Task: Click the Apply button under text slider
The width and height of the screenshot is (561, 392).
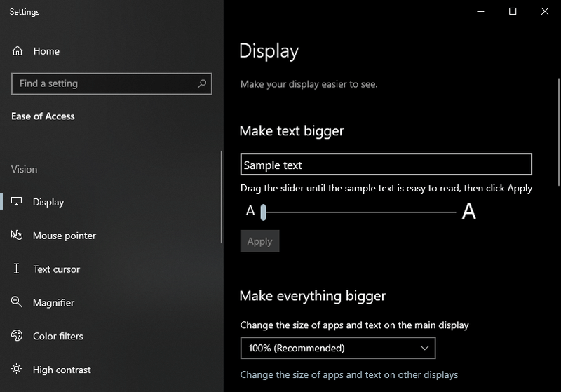Action: coord(259,241)
